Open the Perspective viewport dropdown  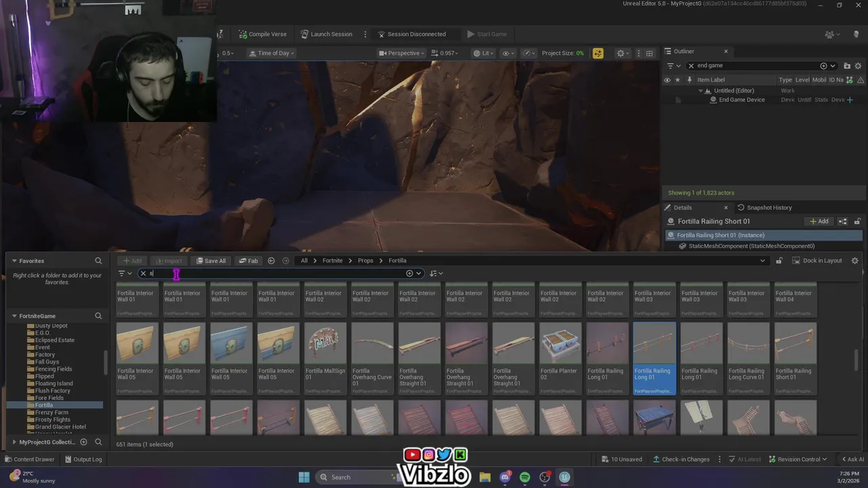[401, 53]
